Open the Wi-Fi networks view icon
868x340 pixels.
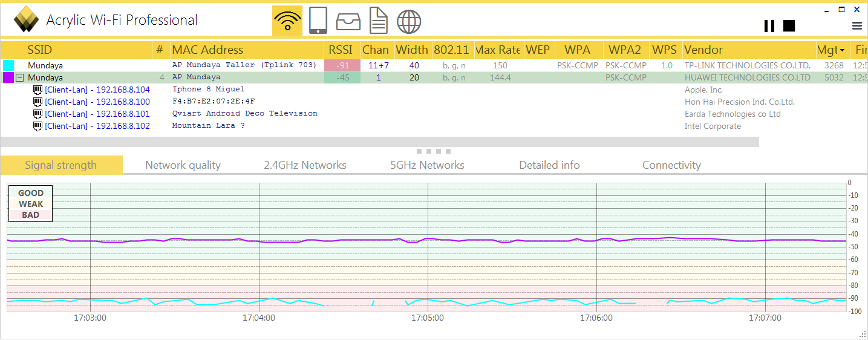pos(287,21)
